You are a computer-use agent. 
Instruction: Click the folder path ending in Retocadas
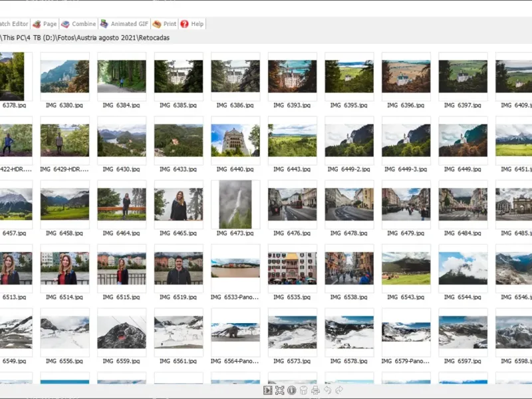click(x=85, y=38)
